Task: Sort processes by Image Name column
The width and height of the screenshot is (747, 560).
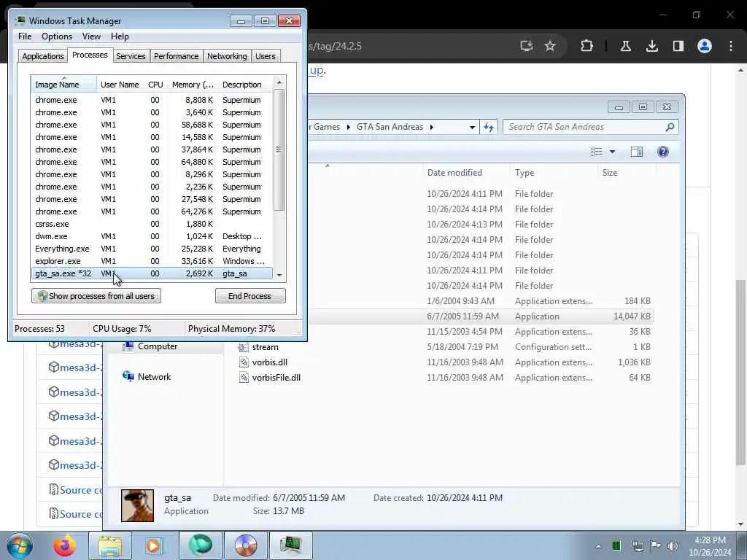Action: (64, 85)
